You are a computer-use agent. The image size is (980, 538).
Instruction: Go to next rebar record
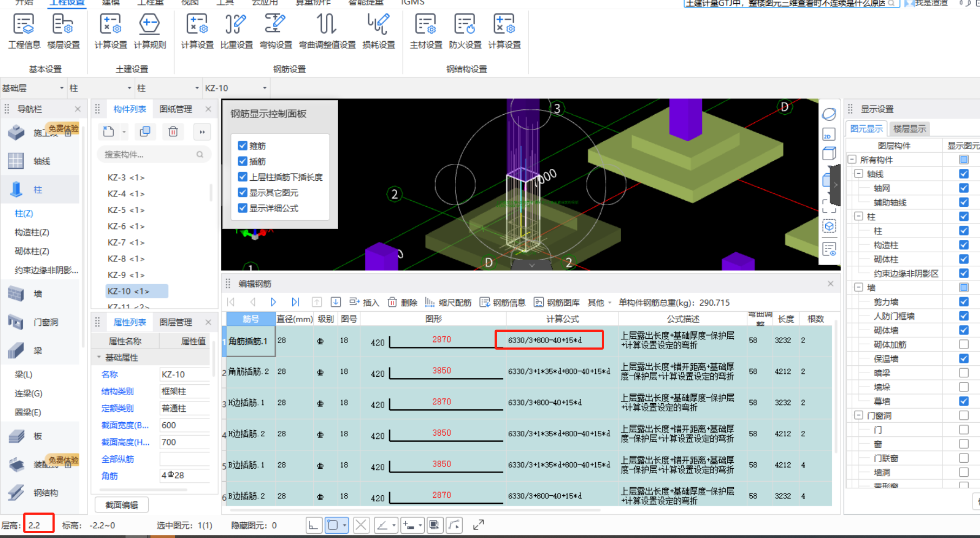click(x=273, y=302)
